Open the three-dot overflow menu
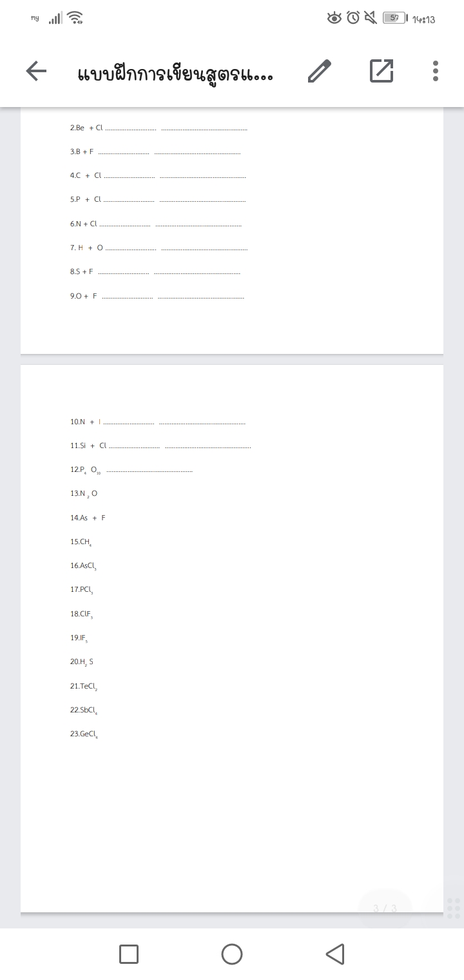Screen dimensions: 464x980 (x=436, y=71)
